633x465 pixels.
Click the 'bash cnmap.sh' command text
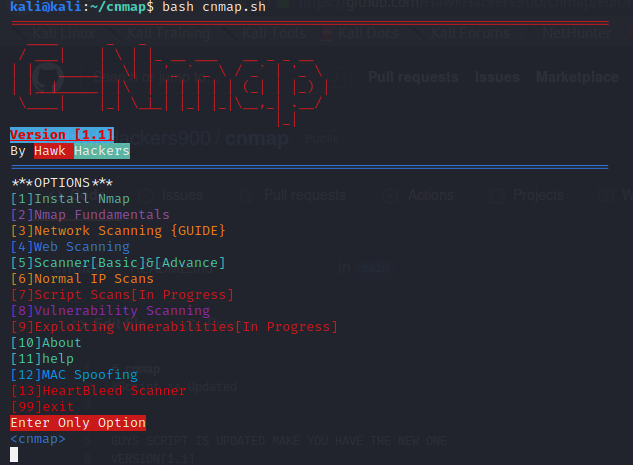coord(214,6)
